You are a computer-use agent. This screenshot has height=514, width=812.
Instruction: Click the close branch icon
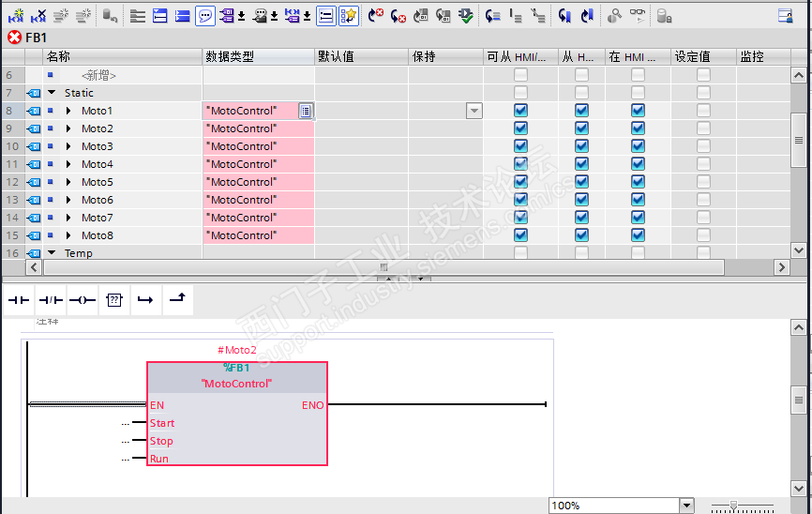pos(177,300)
